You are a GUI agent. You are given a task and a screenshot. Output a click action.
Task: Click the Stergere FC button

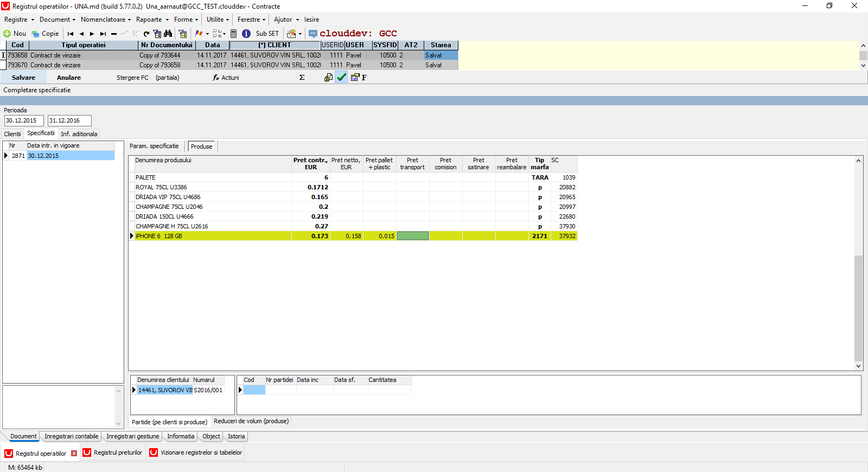point(132,78)
